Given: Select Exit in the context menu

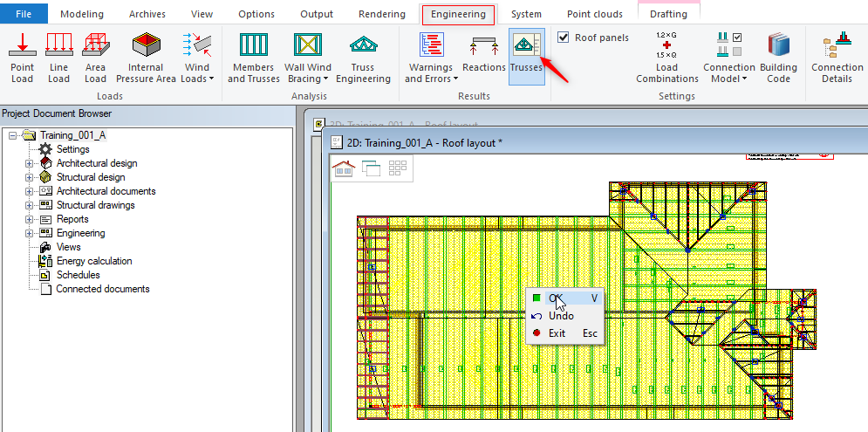Looking at the screenshot, I should pyautogui.click(x=557, y=333).
